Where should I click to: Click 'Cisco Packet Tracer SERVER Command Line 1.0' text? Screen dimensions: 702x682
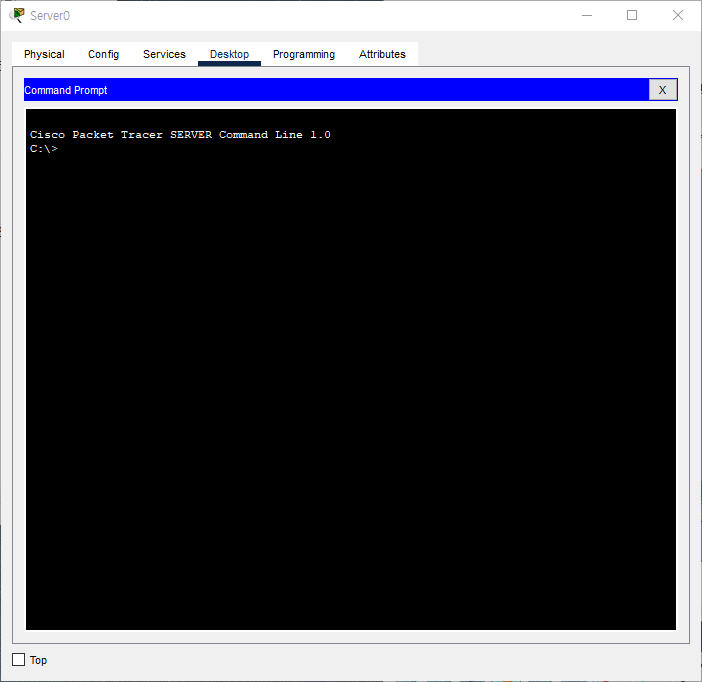point(180,135)
